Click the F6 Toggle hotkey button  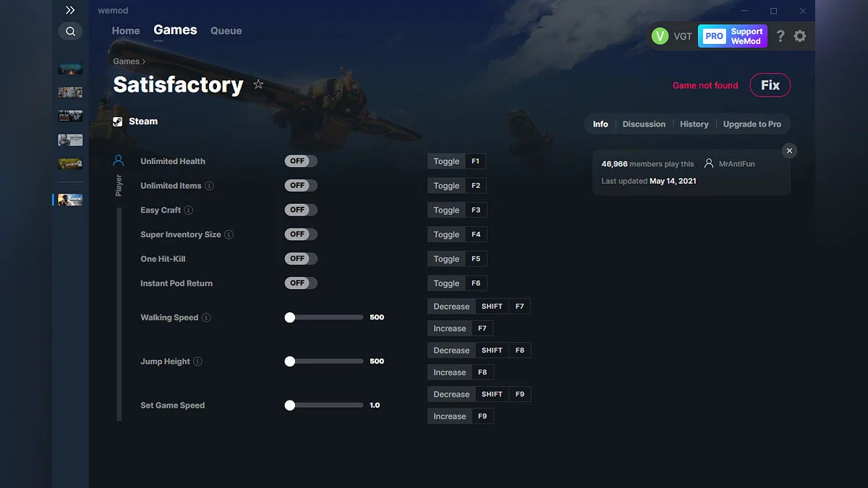pos(456,283)
